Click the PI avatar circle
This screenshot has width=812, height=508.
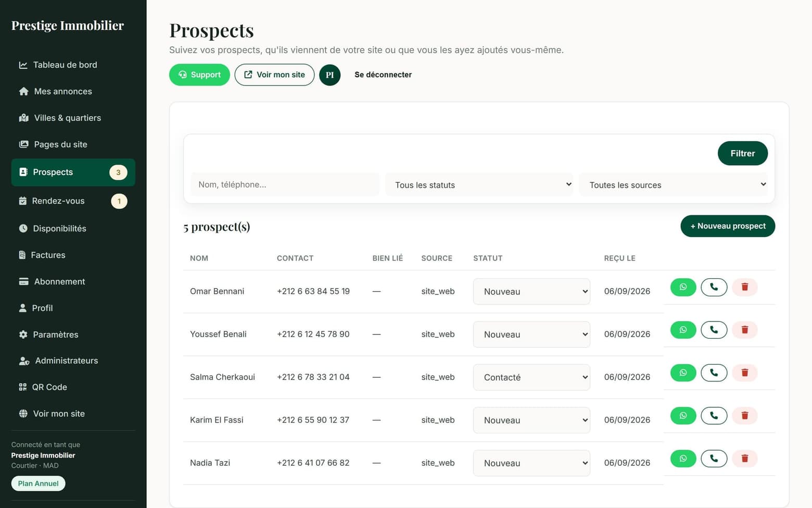coord(329,75)
